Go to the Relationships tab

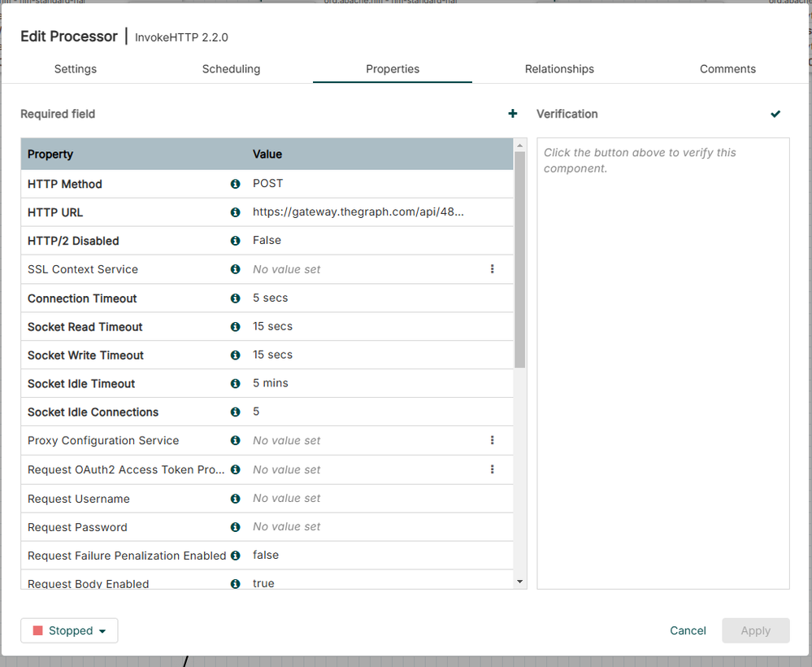(559, 69)
